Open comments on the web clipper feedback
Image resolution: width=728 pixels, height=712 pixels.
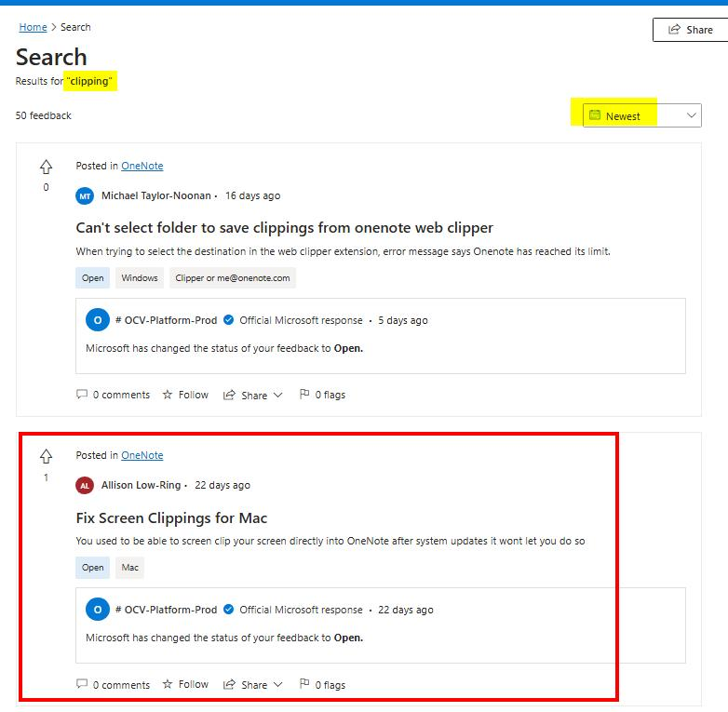pyautogui.click(x=113, y=395)
